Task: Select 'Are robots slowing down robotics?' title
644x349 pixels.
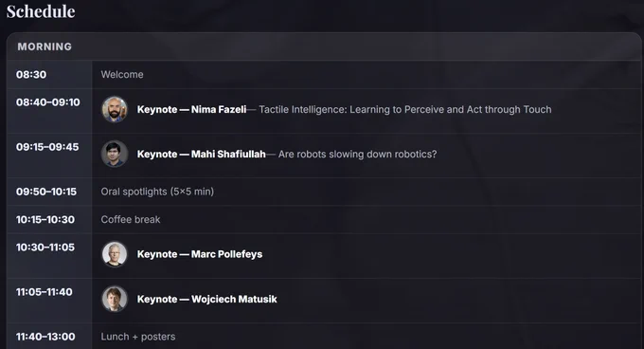Action: coord(357,155)
